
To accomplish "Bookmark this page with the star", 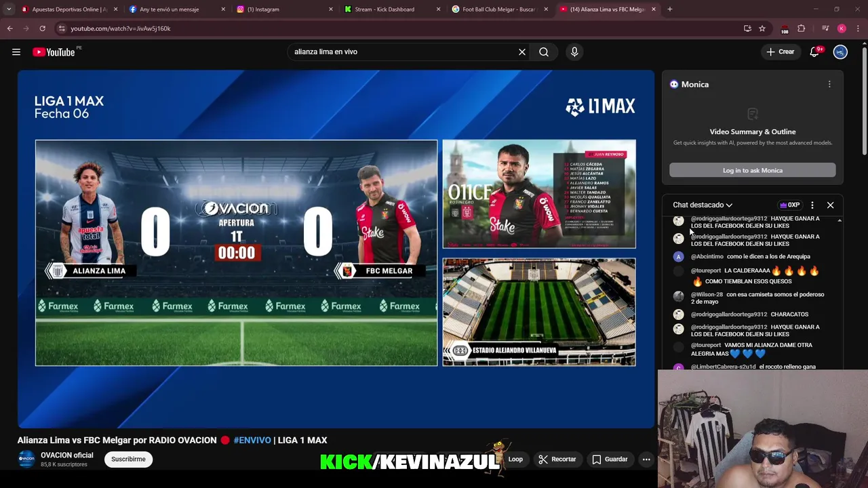I will (762, 28).
